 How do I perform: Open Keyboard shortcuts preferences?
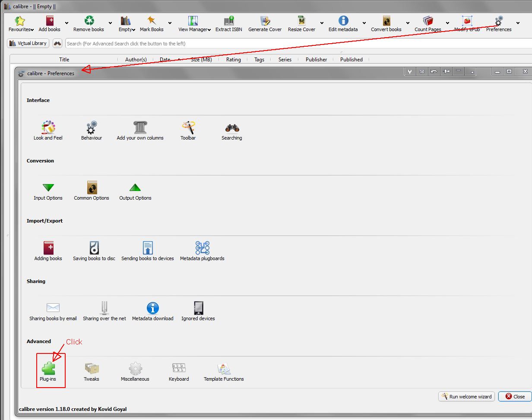(x=179, y=372)
